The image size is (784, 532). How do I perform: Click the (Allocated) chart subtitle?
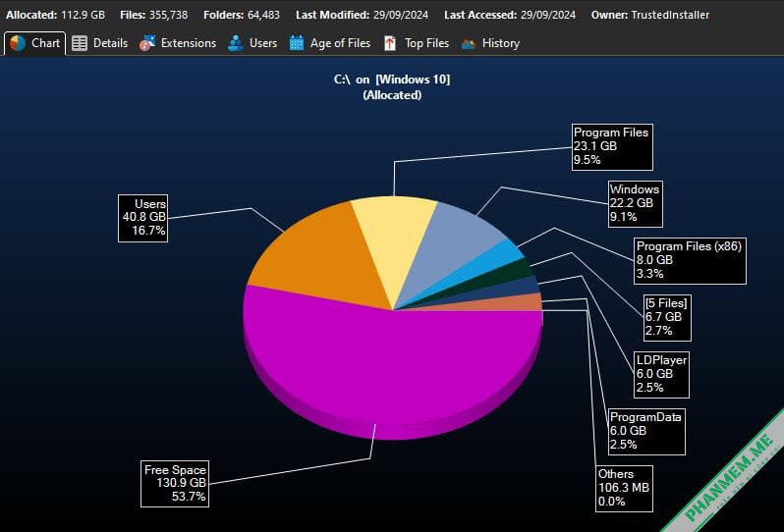[x=392, y=95]
